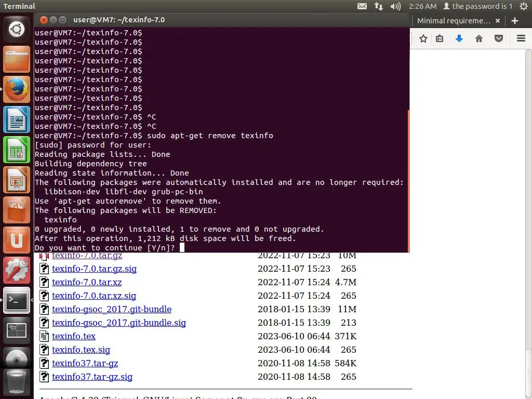
Task: Open the texinfo.tex.sig link
Action: (81, 350)
